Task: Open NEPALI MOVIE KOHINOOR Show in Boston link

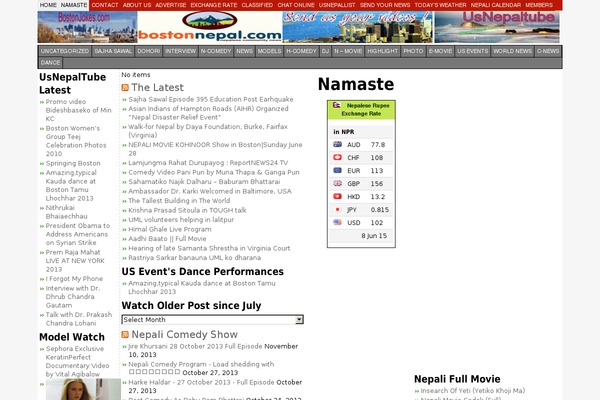Action: click(215, 149)
